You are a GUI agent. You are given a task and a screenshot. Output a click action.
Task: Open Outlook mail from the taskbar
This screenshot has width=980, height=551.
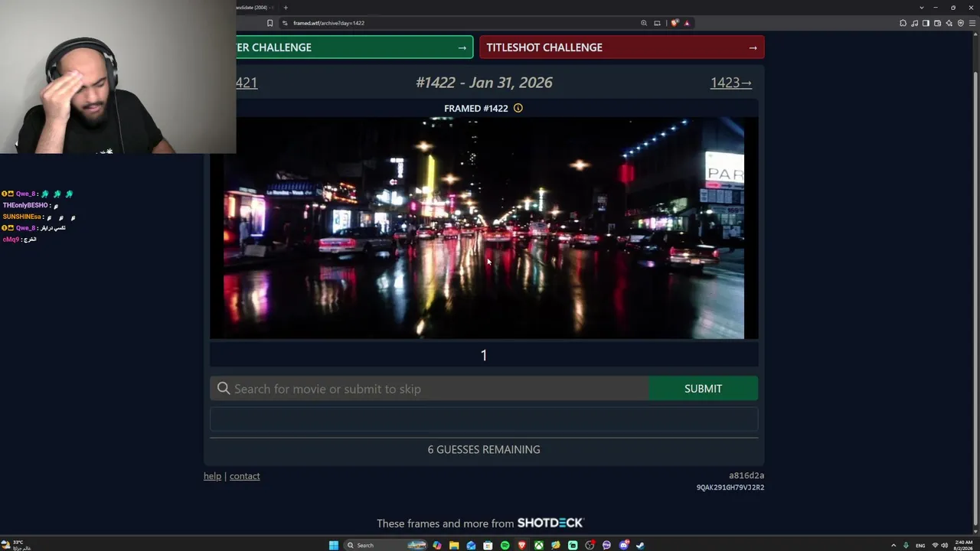click(471, 545)
